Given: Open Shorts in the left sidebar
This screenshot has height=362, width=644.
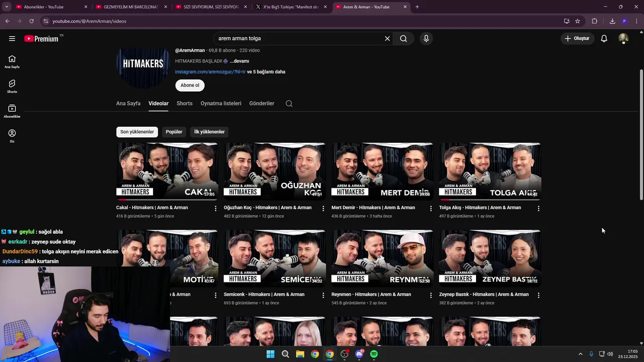Looking at the screenshot, I should [12, 86].
